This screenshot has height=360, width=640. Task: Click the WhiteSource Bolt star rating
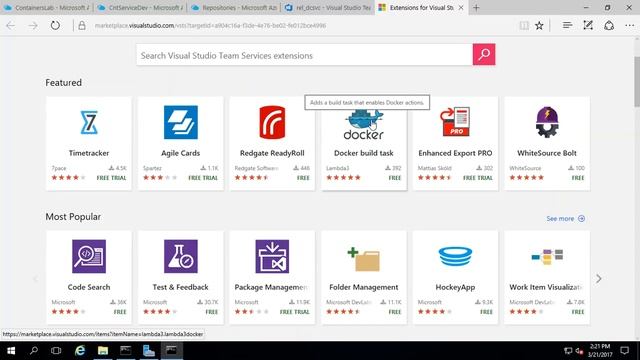[x=527, y=178]
